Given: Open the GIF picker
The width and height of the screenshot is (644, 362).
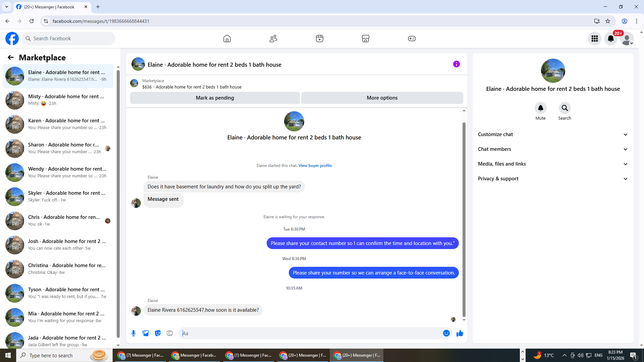Looking at the screenshot, I should click(x=170, y=333).
